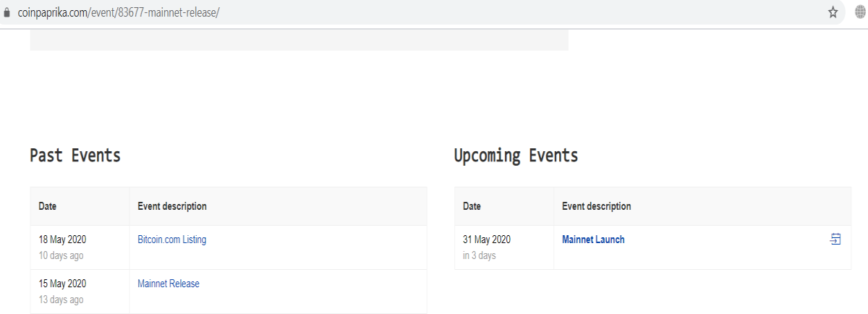
Task: Open the Bitcoin.com Listing event
Action: point(172,239)
